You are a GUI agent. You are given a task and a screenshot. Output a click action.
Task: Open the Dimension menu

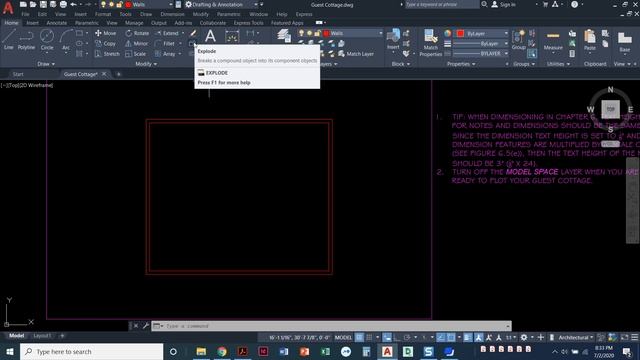[x=172, y=14]
